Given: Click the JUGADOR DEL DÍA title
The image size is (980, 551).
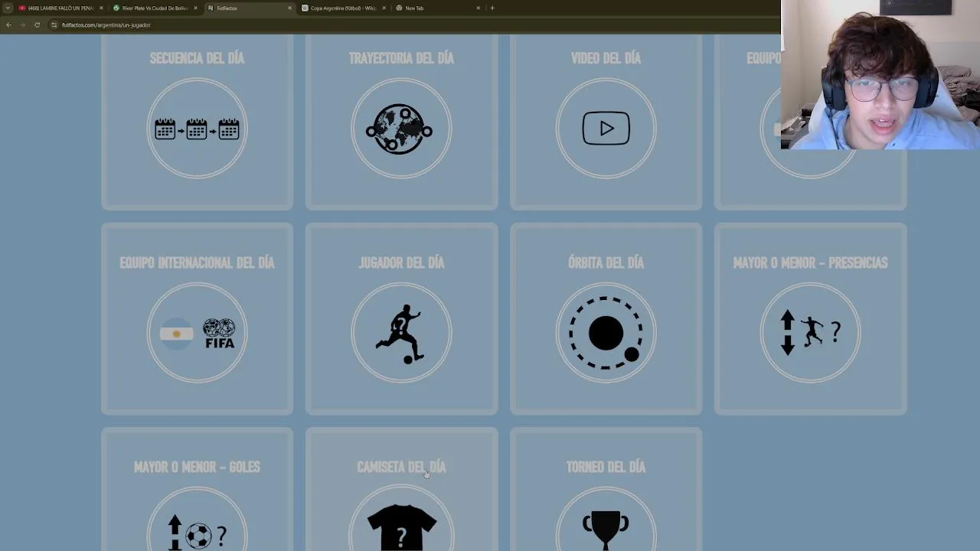Looking at the screenshot, I should pos(401,262).
